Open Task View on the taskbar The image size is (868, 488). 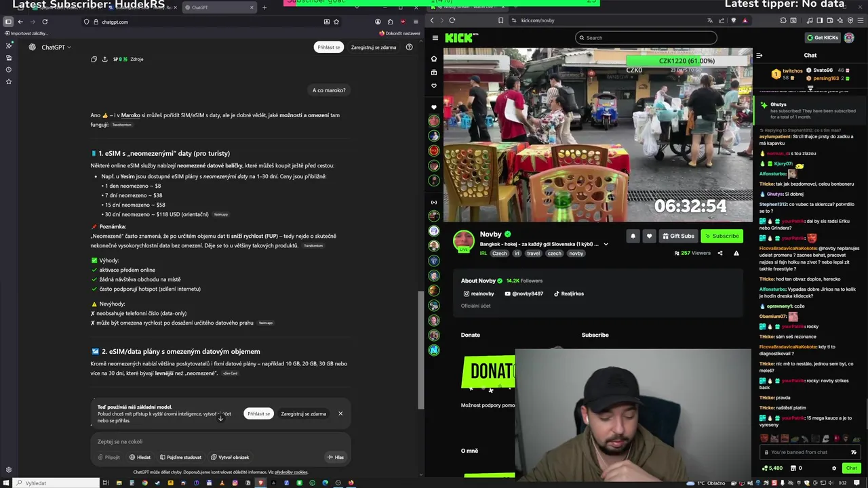pyautogui.click(x=105, y=483)
